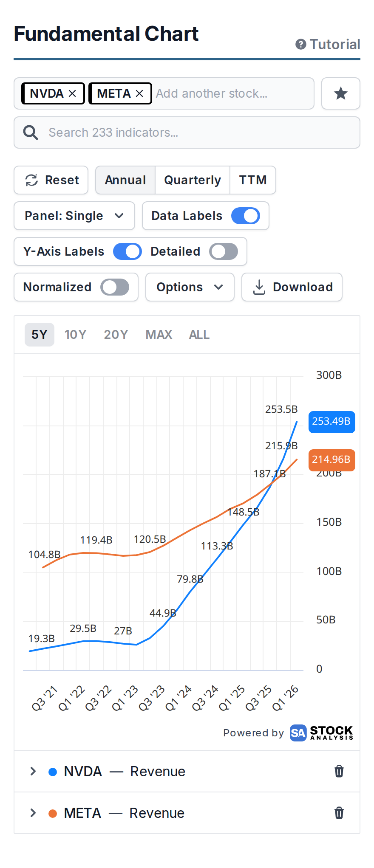Click the Powered by text
Image resolution: width=374 pixels, height=868 pixels.
pyautogui.click(x=253, y=733)
